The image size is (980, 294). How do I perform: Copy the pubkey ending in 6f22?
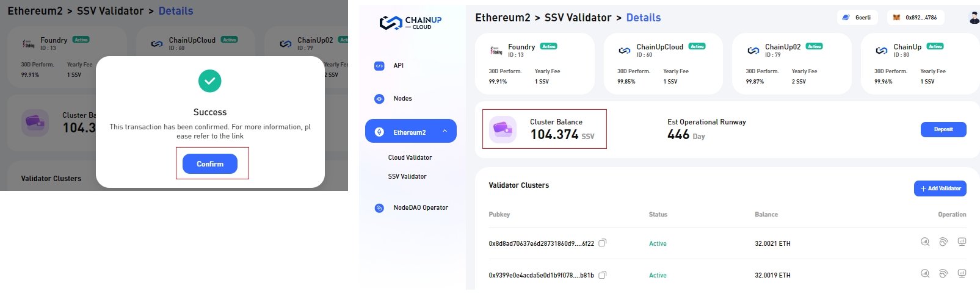coord(602,243)
